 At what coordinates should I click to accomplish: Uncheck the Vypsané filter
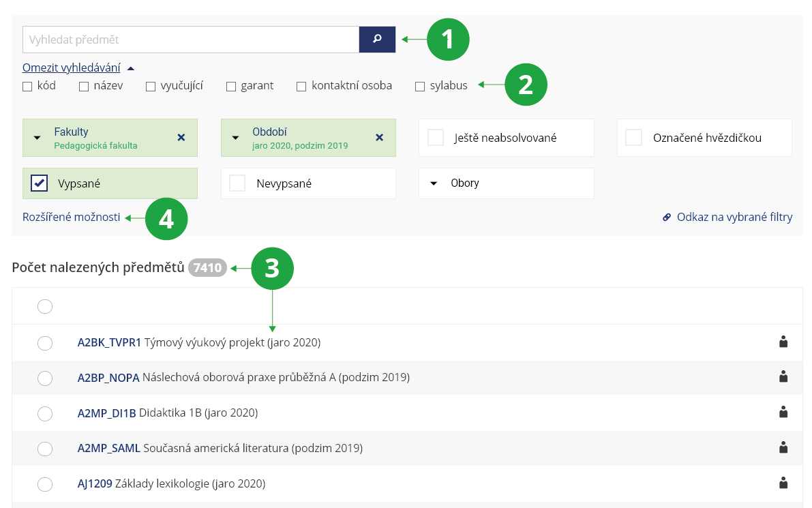(40, 183)
